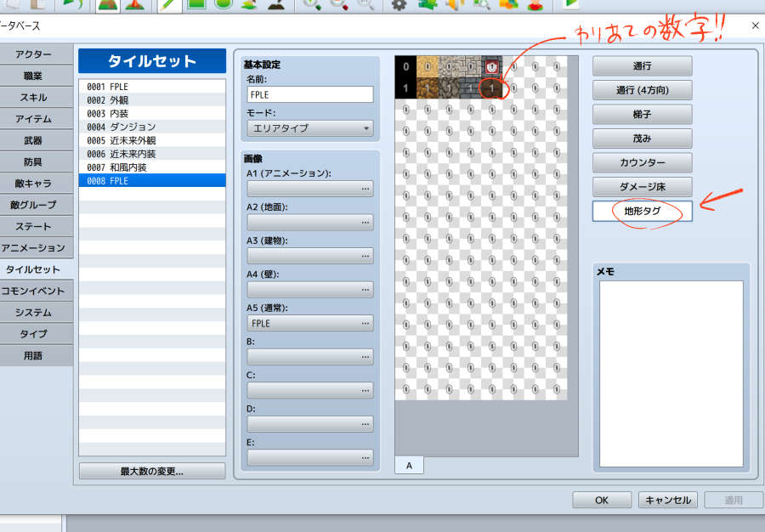Open the システム database tab
This screenshot has width=765, height=532.
point(33,312)
